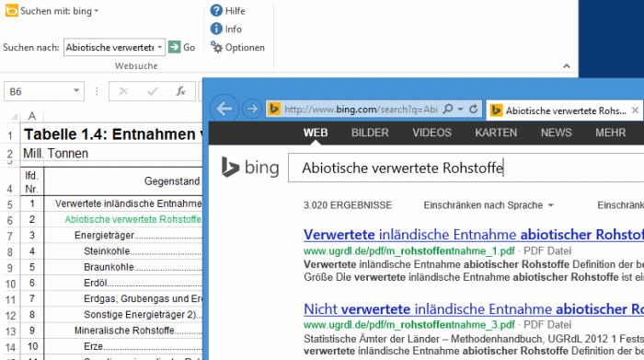Select the 'Sonstige Energieträger 2)' cell
644x360 pixels.
(123, 315)
